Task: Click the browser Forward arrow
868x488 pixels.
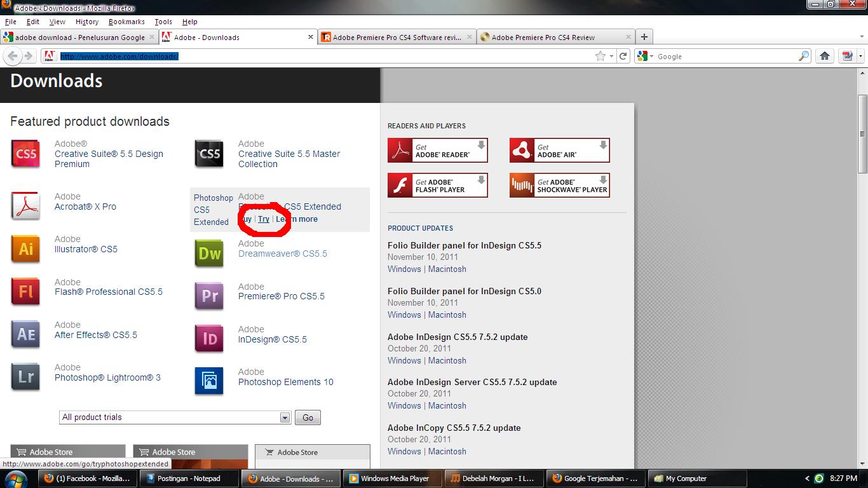Action: pyautogui.click(x=28, y=56)
